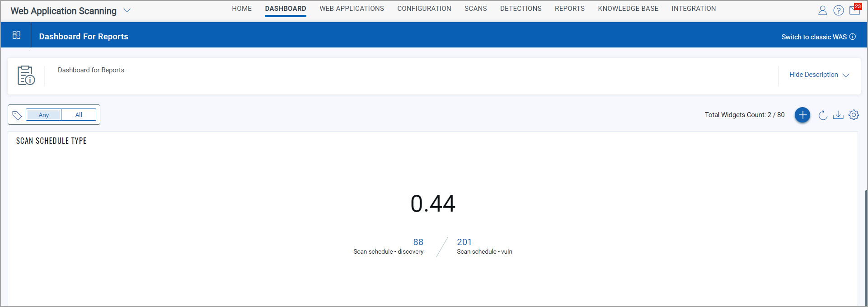Click the tag filter icon
The width and height of the screenshot is (868, 307).
pyautogui.click(x=17, y=115)
